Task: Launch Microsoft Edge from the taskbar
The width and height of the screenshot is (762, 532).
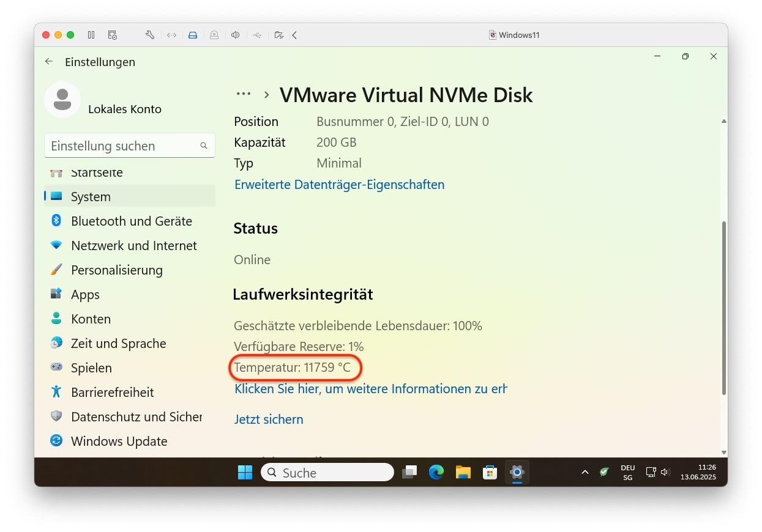Action: [436, 472]
